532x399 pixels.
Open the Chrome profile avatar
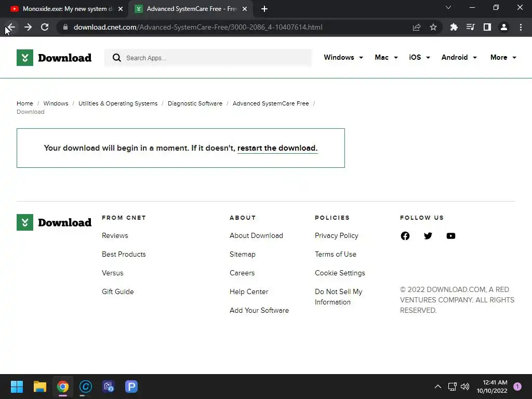coord(504,27)
